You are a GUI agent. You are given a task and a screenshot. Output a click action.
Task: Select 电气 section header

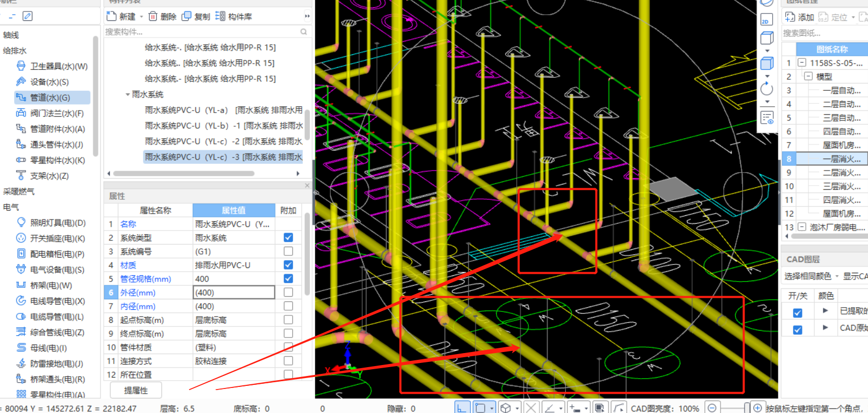coord(11,207)
